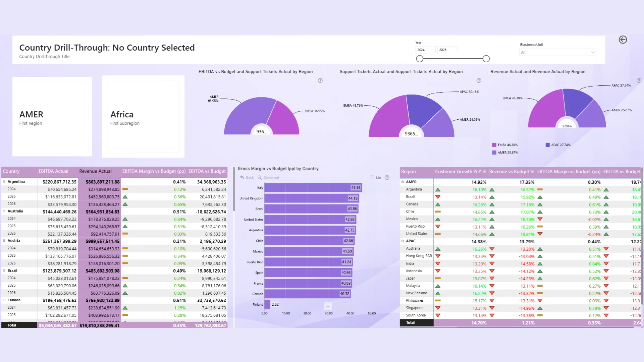Click the Back arrow in Gross Margin chart
This screenshot has height=362, width=644.
click(x=242, y=178)
